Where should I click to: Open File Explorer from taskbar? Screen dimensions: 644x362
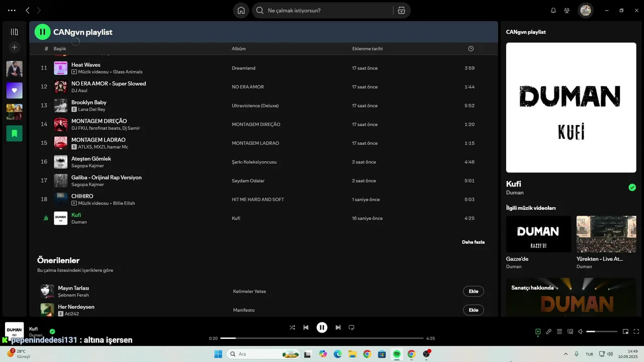(352, 354)
